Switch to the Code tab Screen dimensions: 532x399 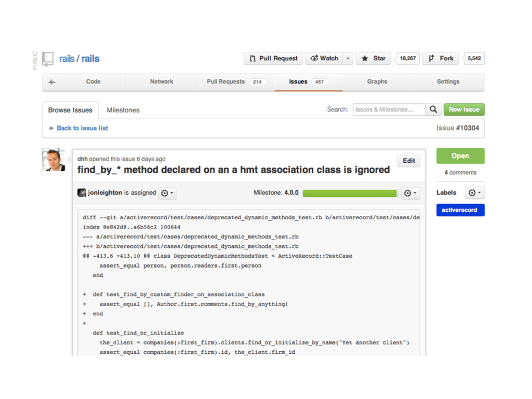click(x=94, y=82)
